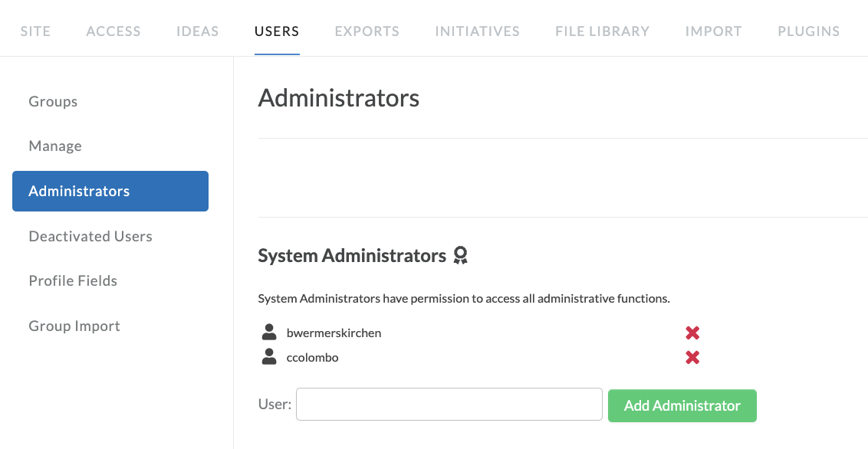
Task: Switch to the ACCESS tab
Action: click(113, 31)
